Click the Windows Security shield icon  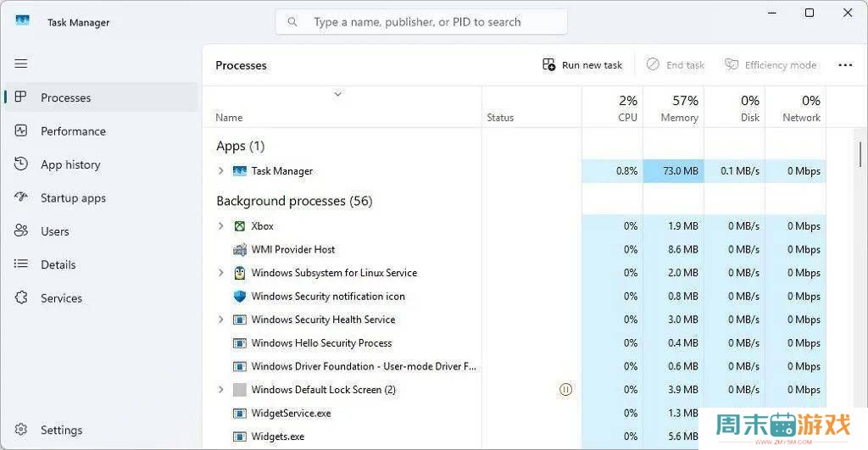(x=240, y=297)
